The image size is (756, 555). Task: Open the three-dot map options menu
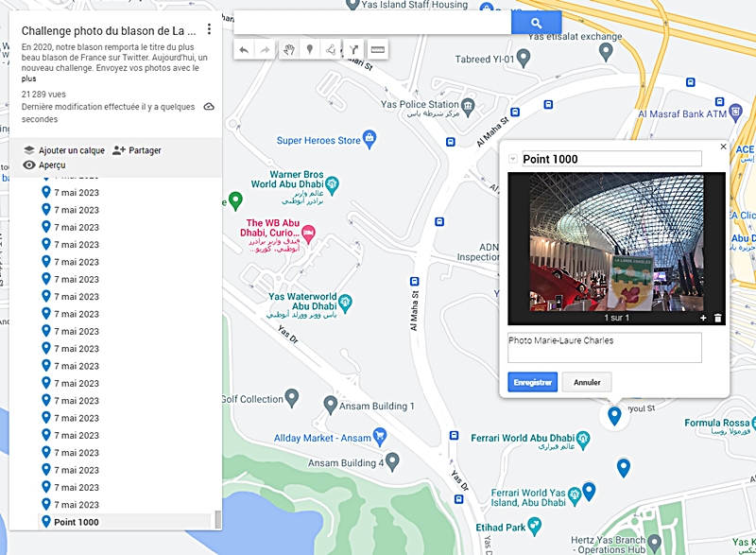(210, 29)
